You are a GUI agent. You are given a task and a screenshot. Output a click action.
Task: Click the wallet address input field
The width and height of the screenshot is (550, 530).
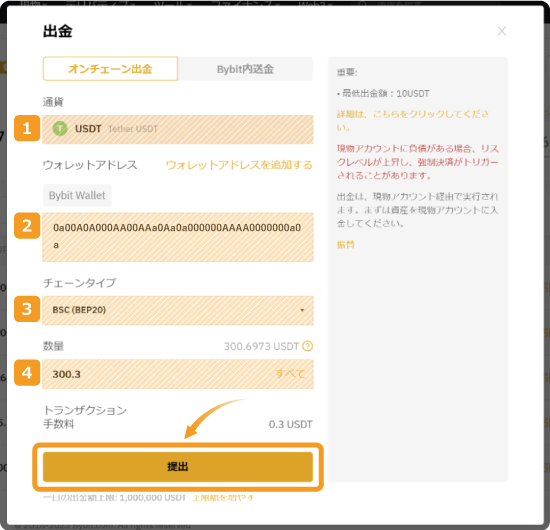coord(178,237)
